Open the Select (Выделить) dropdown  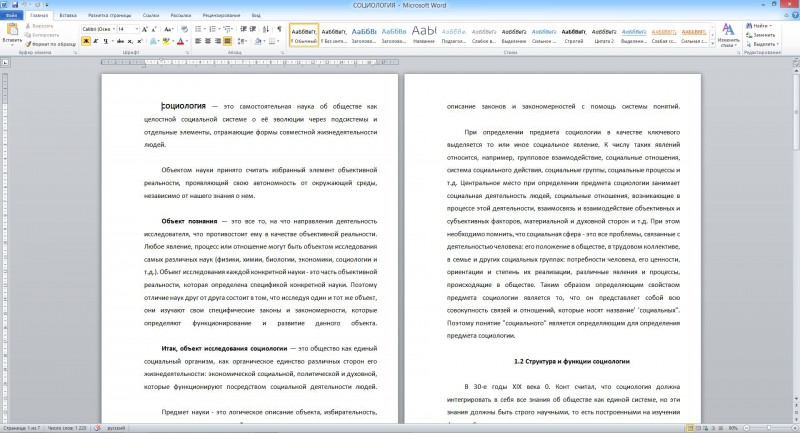coord(762,44)
